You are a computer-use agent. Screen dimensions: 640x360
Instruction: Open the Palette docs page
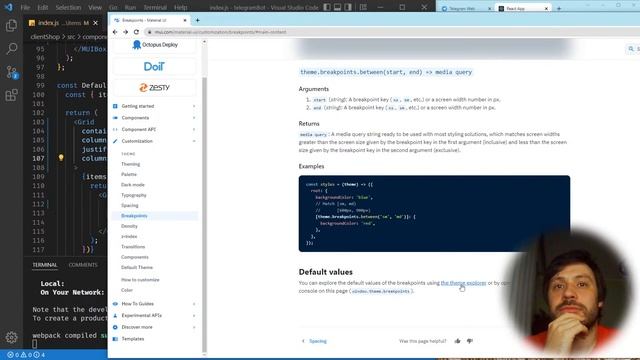coord(129,174)
